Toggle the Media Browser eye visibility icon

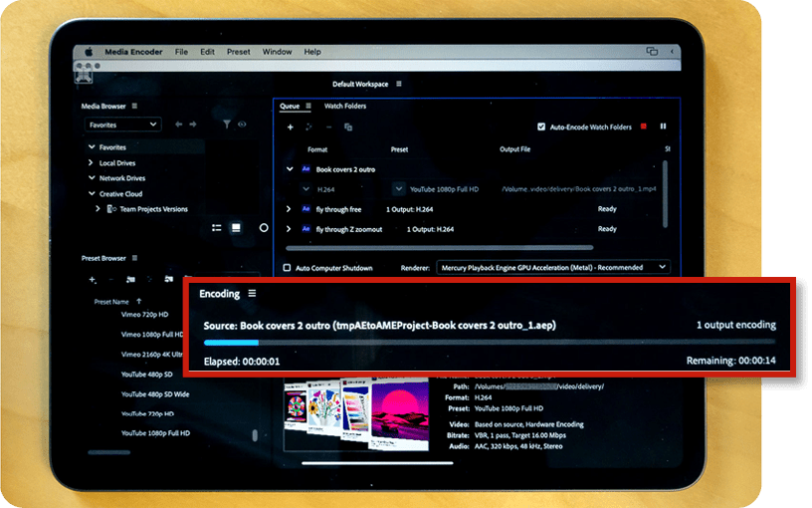pyautogui.click(x=242, y=125)
